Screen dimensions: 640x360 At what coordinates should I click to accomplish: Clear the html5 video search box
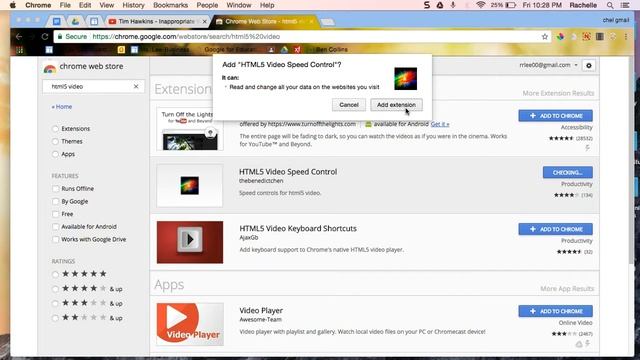(x=136, y=87)
